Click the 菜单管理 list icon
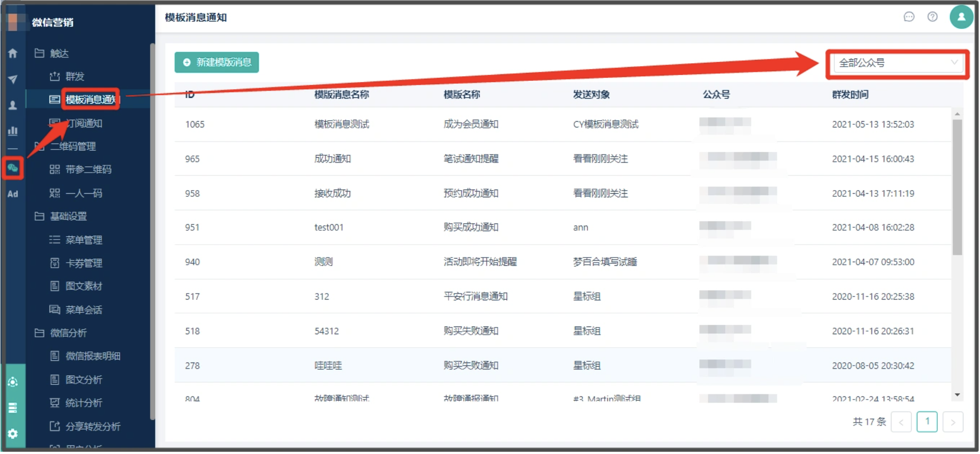This screenshot has height=454, width=980. pyautogui.click(x=54, y=240)
